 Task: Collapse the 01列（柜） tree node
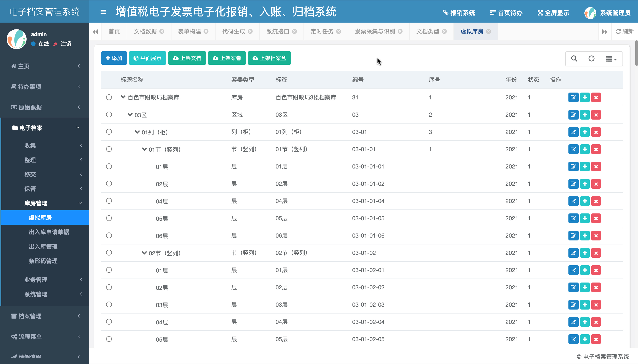pyautogui.click(x=137, y=132)
